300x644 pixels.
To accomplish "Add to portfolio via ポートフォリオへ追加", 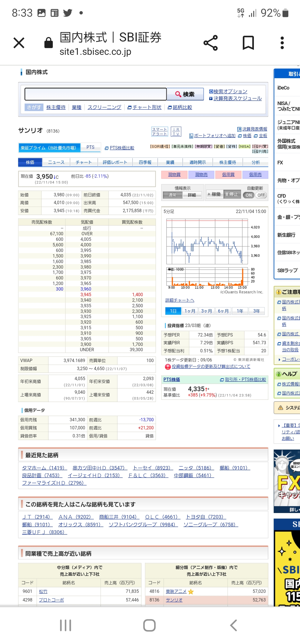I will 214,136.
